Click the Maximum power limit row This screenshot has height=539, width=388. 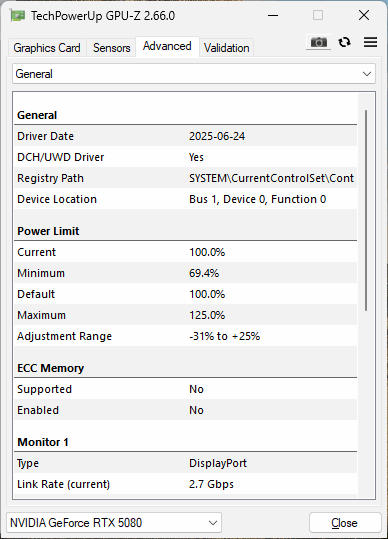tap(186, 315)
